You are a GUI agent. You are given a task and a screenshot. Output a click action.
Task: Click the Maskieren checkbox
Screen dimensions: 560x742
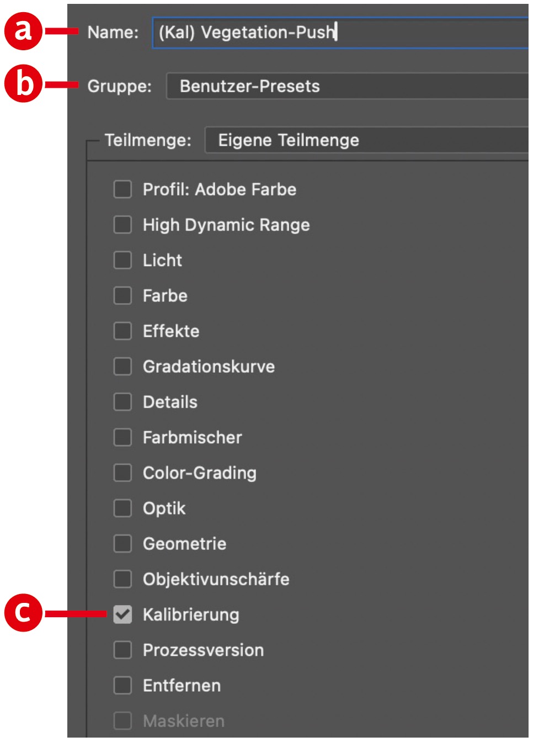pyautogui.click(x=122, y=720)
